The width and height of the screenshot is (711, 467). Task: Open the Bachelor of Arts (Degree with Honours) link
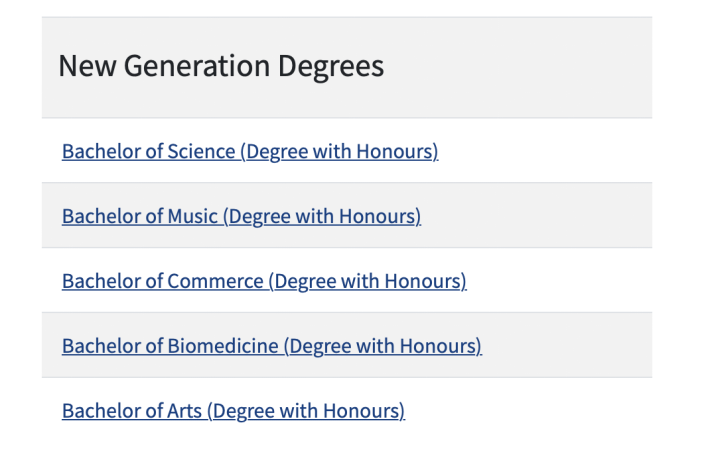(233, 411)
